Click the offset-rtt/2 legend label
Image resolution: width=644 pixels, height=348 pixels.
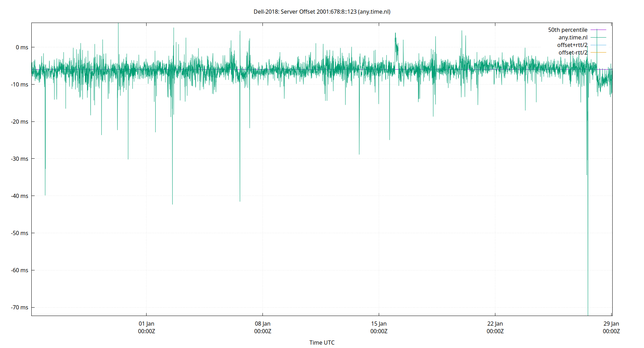573,52
